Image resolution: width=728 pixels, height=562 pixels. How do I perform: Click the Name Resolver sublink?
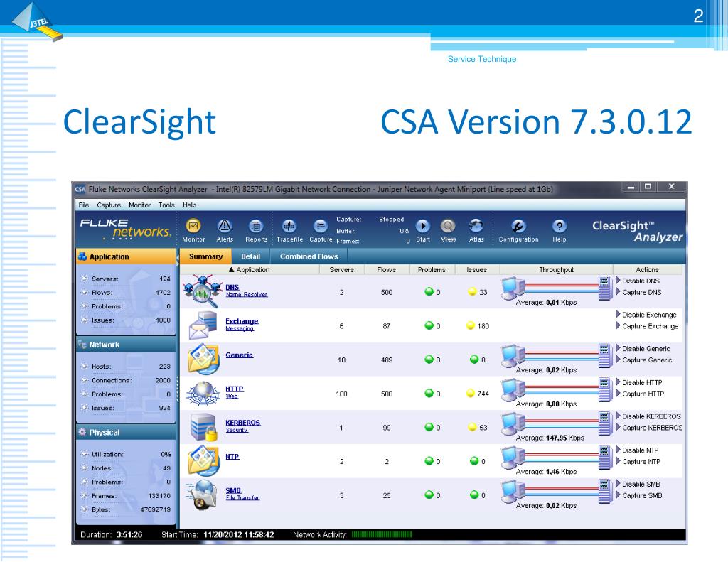(247, 295)
